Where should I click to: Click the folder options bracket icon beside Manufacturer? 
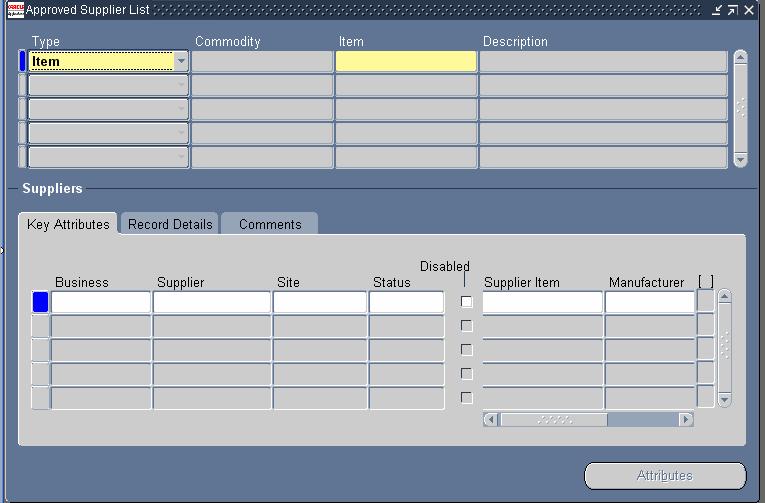(705, 282)
